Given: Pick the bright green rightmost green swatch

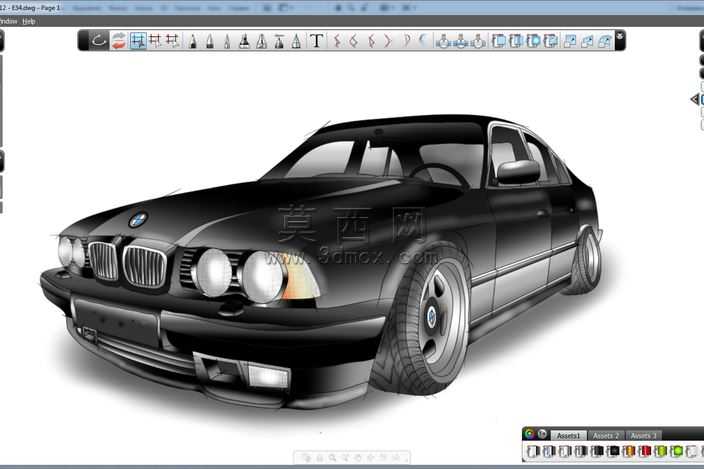Looking at the screenshot, I should (x=677, y=451).
